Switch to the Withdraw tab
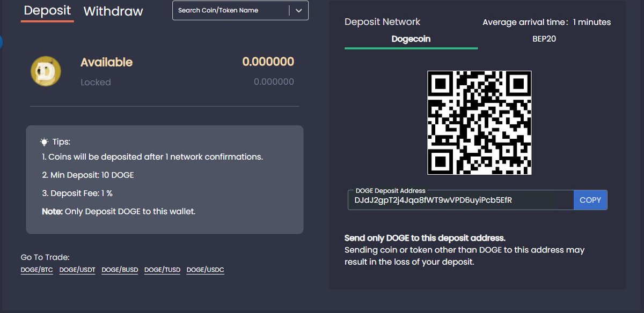Viewport: 644px width, 313px height. [113, 11]
